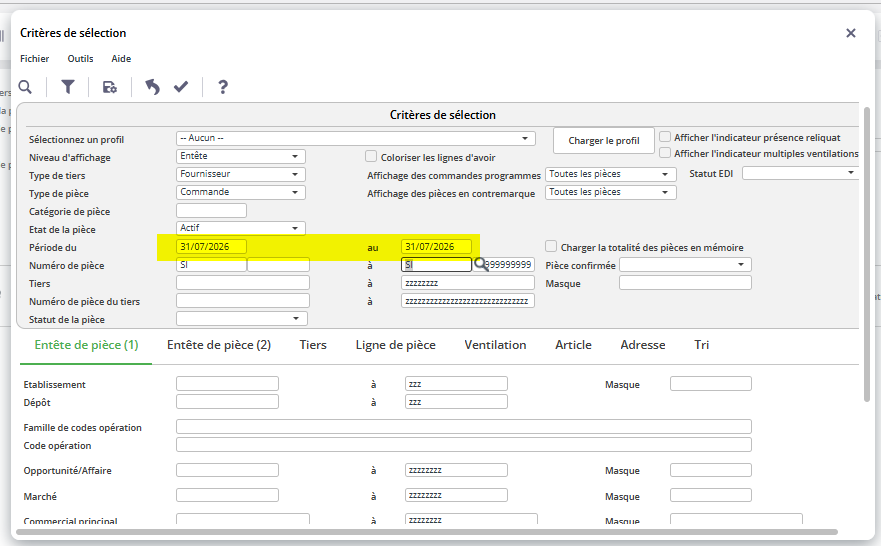Click the funnel filter toolbar icon

68,87
